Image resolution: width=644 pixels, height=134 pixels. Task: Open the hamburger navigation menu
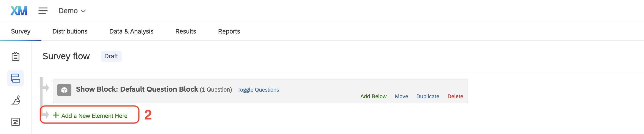coord(43,11)
